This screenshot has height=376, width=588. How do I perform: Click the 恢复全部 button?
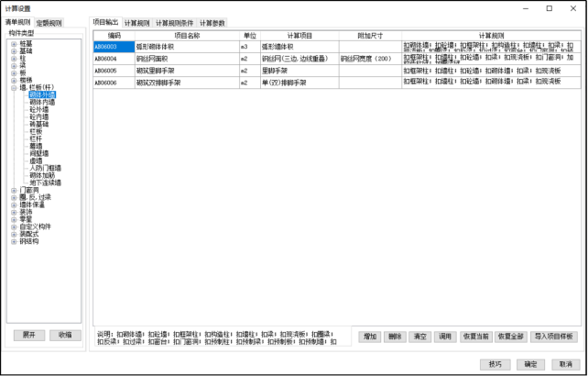(512, 337)
